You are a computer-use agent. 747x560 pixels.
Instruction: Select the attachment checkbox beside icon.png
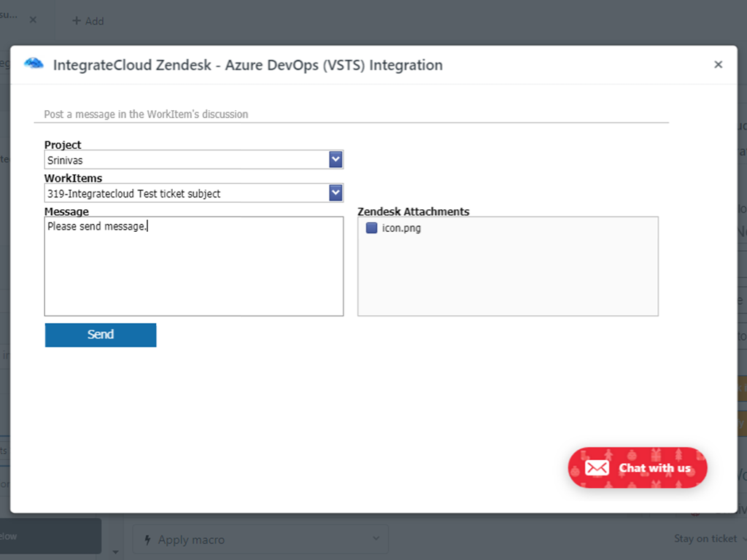pyautogui.click(x=371, y=227)
